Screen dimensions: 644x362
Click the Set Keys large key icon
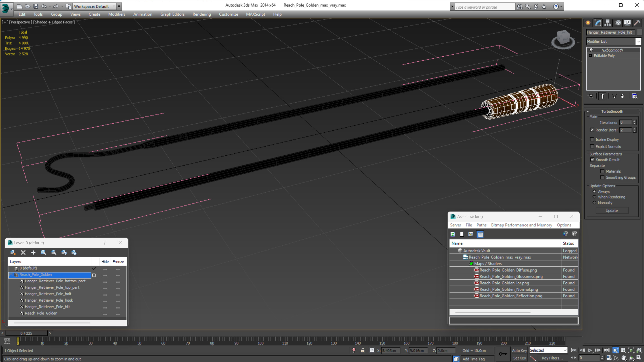(x=503, y=354)
